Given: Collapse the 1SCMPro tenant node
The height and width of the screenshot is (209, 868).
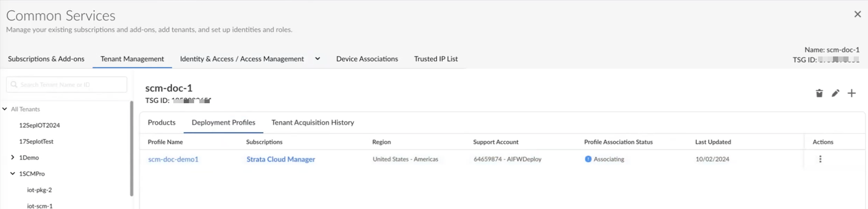Looking at the screenshot, I should [x=12, y=174].
